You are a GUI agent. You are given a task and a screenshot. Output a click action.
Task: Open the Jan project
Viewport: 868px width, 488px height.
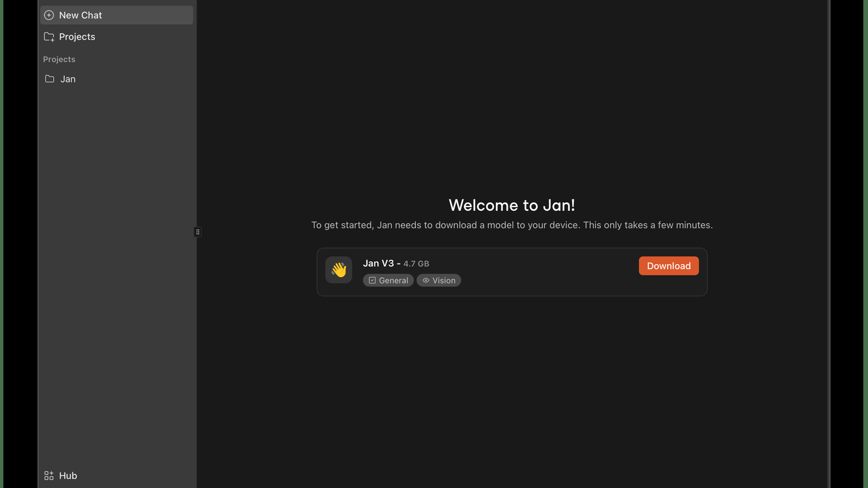117,79
